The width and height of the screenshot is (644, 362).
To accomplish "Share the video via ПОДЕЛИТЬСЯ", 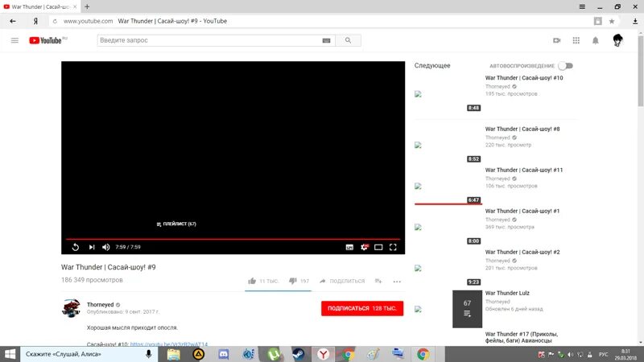I will 342,281.
